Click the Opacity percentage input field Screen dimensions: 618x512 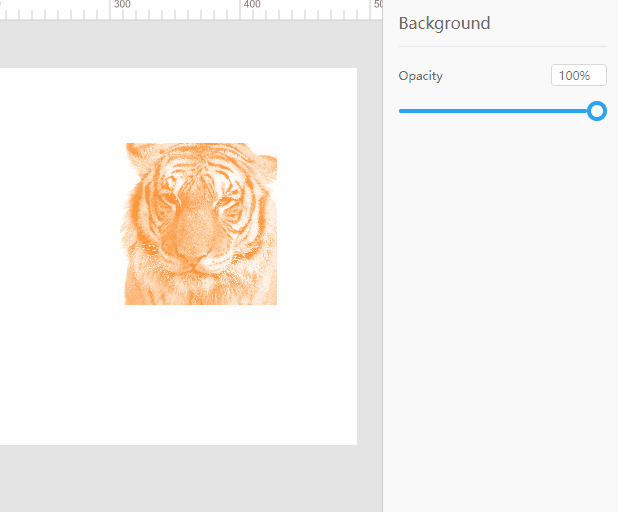pyautogui.click(x=578, y=75)
